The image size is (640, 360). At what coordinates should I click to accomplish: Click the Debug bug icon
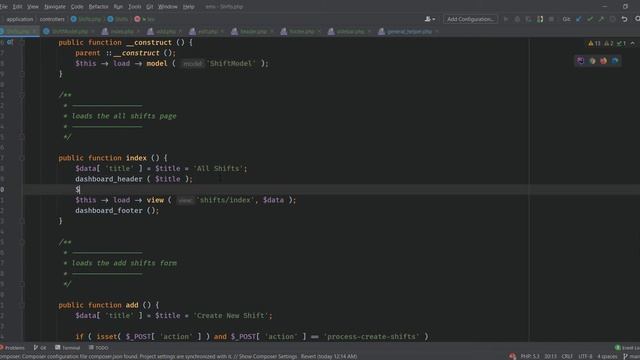(x=517, y=19)
